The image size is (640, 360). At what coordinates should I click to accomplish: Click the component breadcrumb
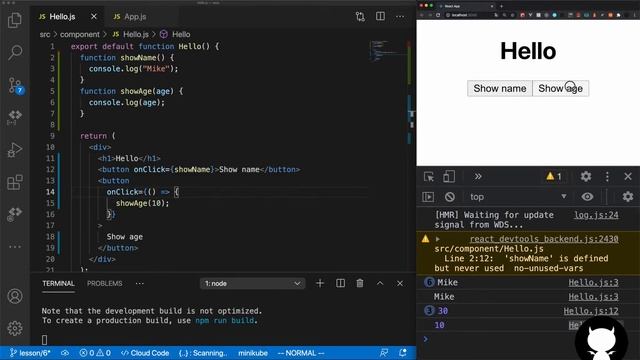click(x=80, y=34)
